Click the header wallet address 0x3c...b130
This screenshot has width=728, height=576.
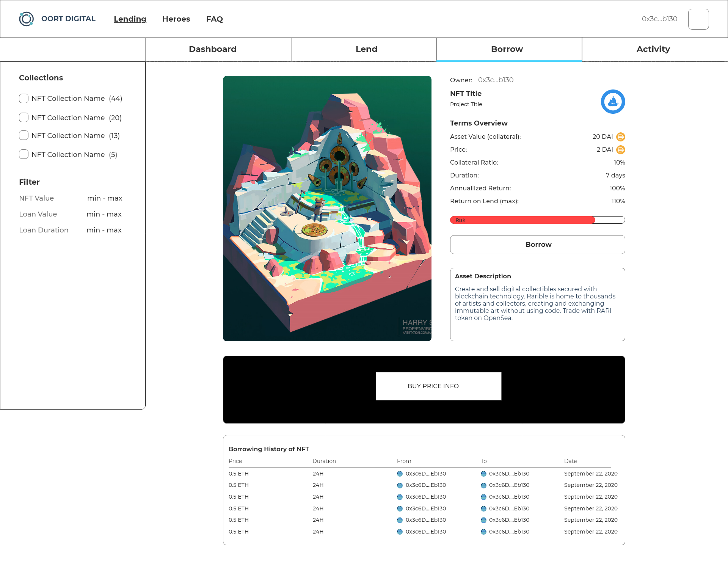(x=659, y=19)
